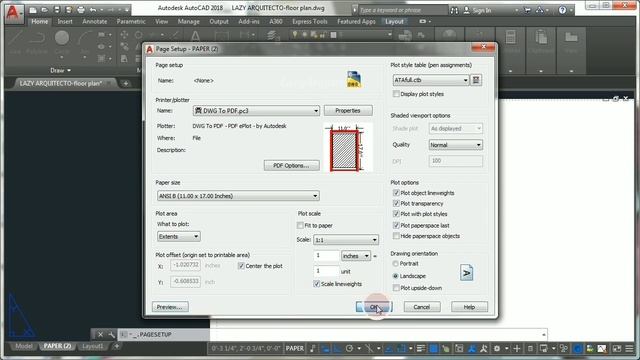Open the AutoCAD application menu logo button
The height and width of the screenshot is (360, 640).
(14, 14)
